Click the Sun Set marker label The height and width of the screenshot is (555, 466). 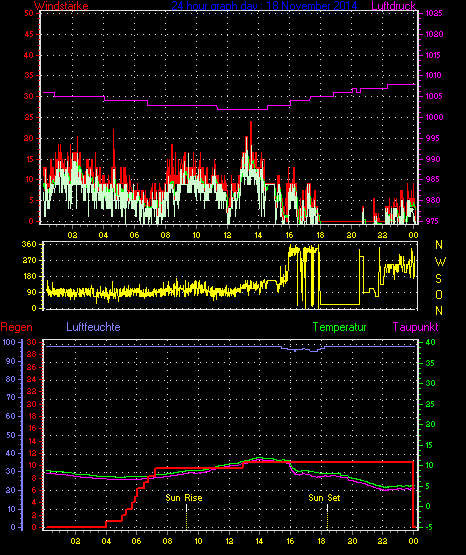point(324,498)
